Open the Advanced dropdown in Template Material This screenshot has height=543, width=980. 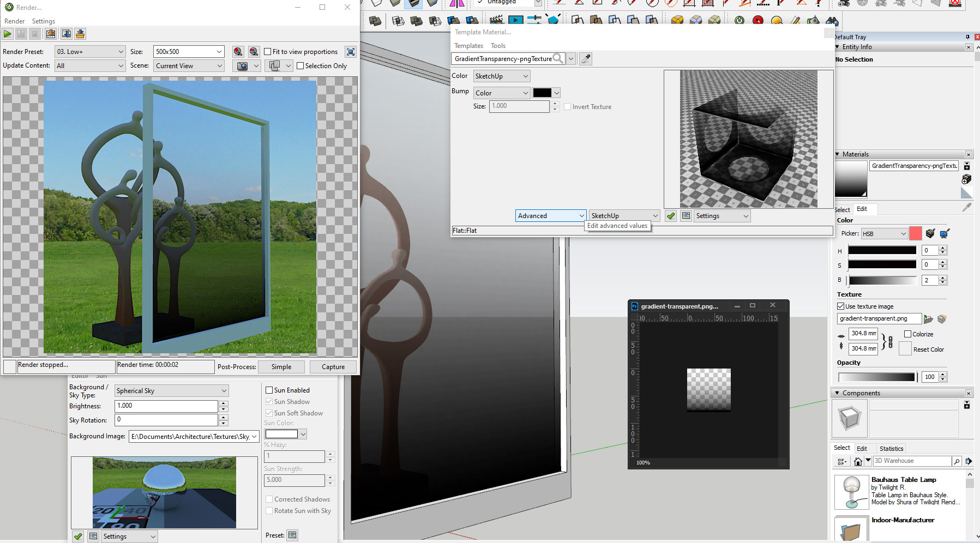point(551,216)
